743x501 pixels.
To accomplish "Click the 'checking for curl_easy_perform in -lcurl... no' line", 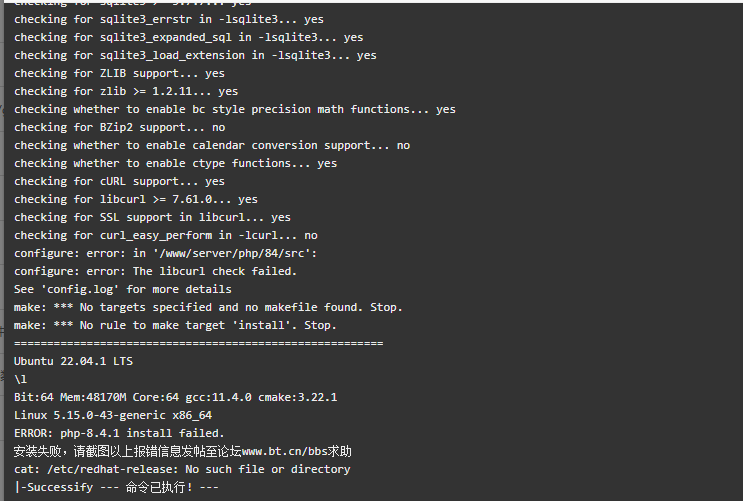I will click(166, 235).
